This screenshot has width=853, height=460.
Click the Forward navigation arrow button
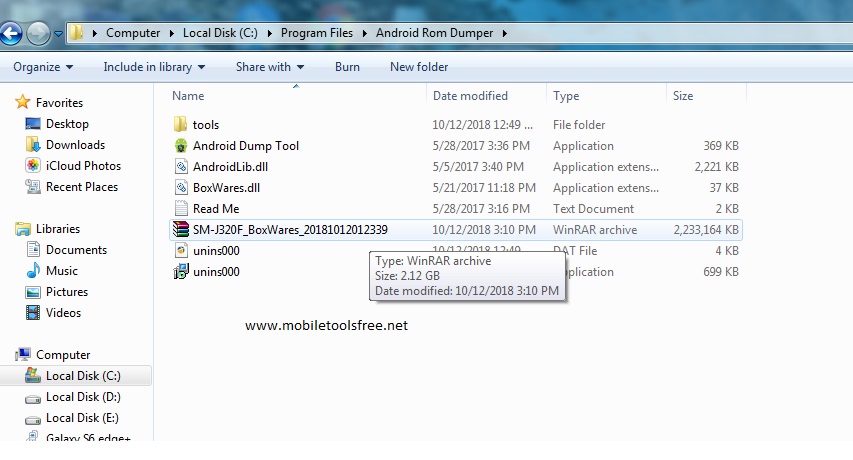tap(38, 33)
